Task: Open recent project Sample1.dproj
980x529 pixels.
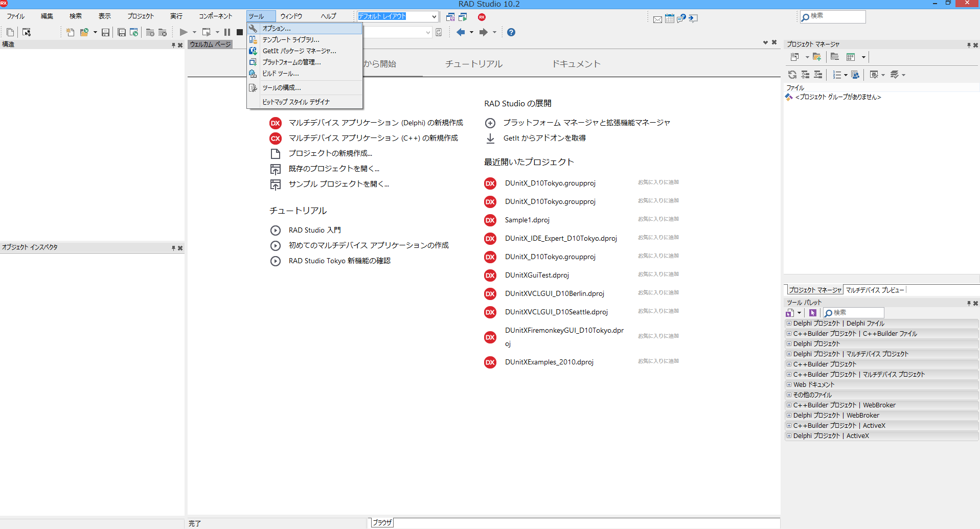Action: tap(527, 220)
